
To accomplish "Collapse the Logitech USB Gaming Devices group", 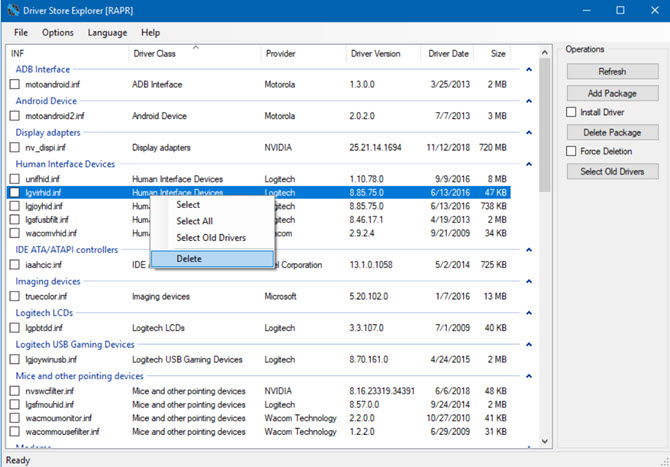I will (529, 344).
